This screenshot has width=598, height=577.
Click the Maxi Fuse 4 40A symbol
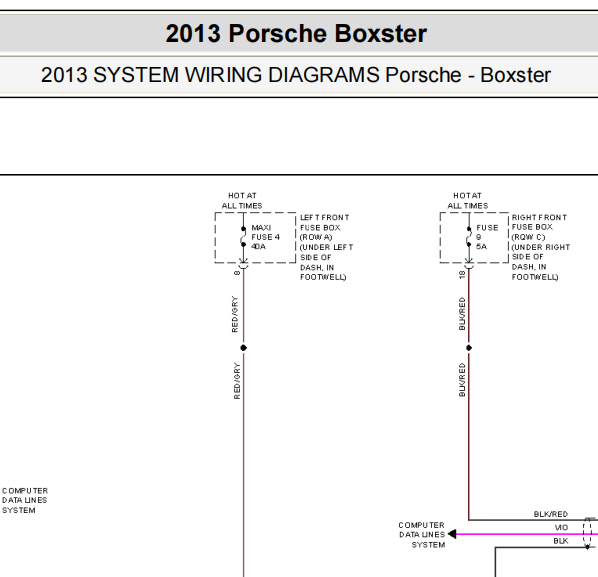243,237
